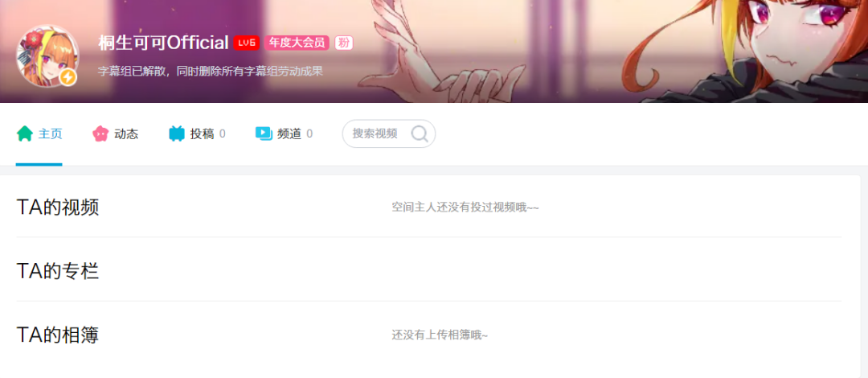Open the 年度大会员 membership badge
868x378 pixels.
tap(297, 43)
